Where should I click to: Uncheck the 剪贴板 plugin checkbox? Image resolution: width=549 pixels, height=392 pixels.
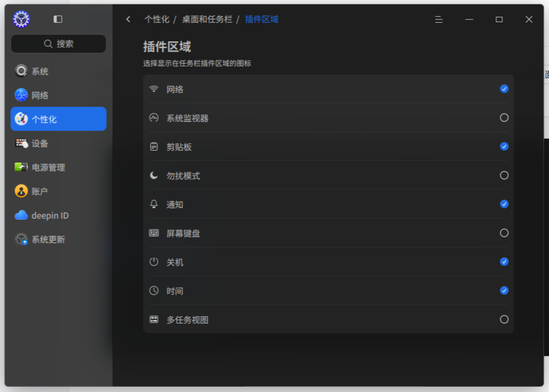click(x=504, y=146)
